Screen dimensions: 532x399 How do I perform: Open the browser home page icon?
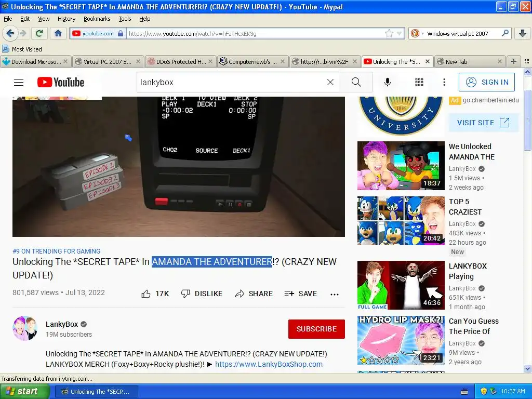click(58, 33)
